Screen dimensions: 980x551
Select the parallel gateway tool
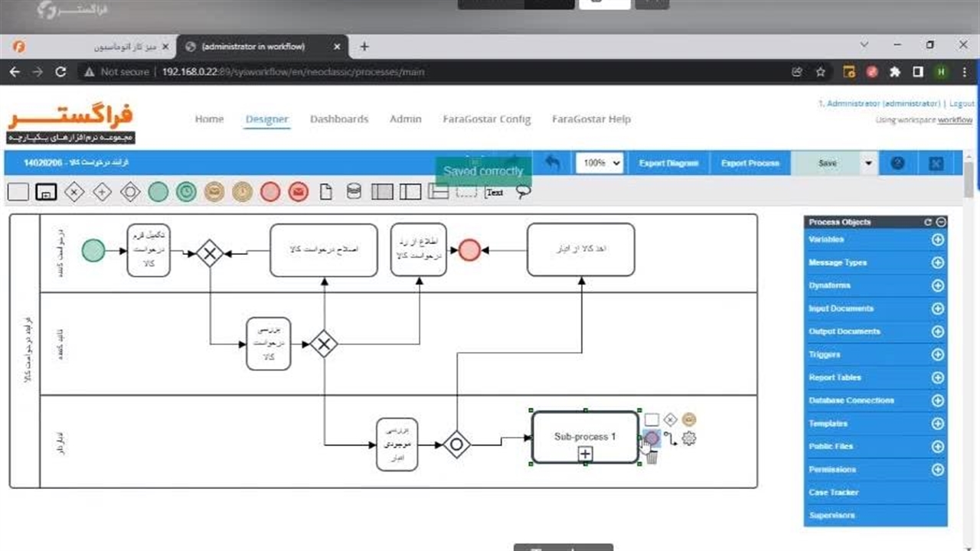[x=102, y=192]
